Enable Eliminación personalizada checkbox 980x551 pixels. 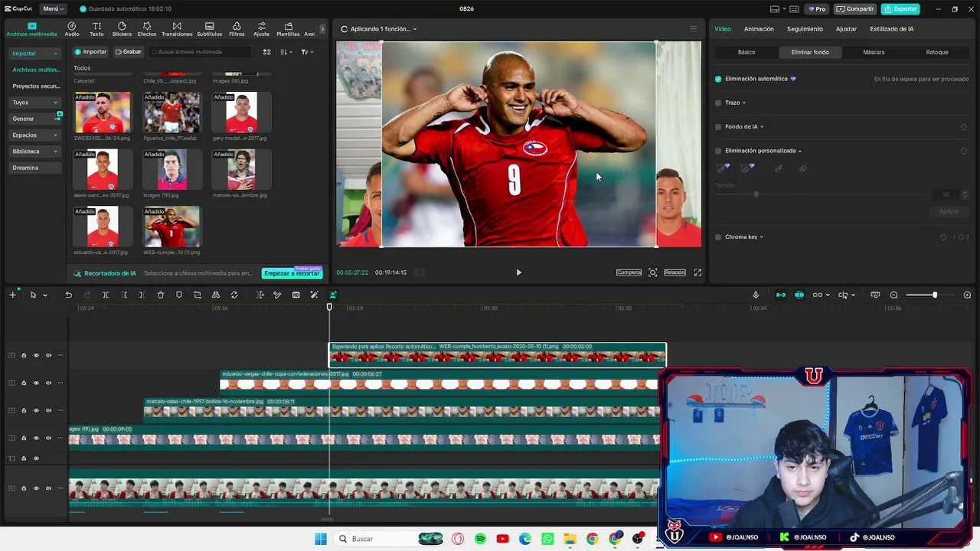[718, 151]
